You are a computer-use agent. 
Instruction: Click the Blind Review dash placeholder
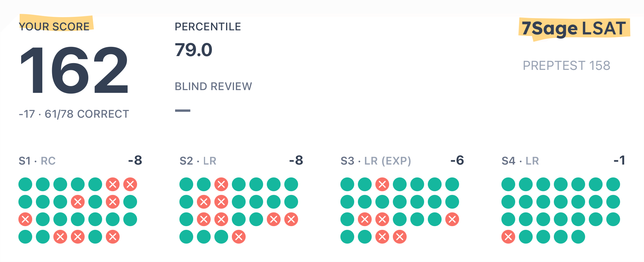coord(183,111)
